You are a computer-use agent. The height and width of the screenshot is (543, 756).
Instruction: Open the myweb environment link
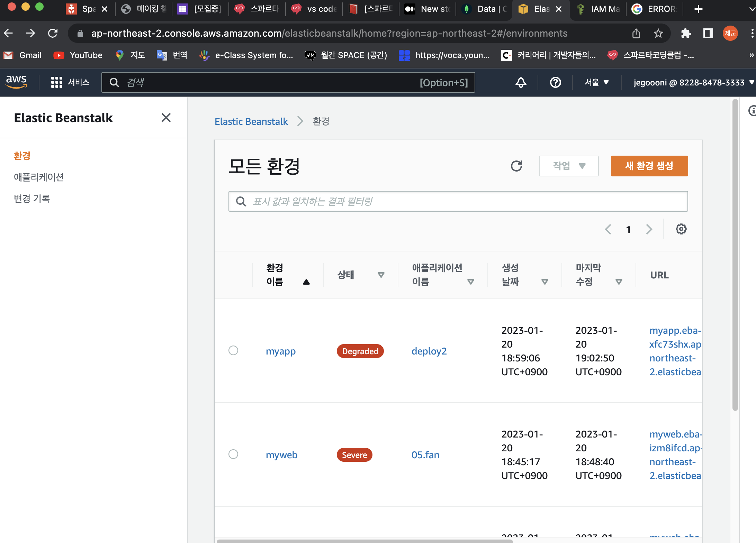pyautogui.click(x=282, y=455)
